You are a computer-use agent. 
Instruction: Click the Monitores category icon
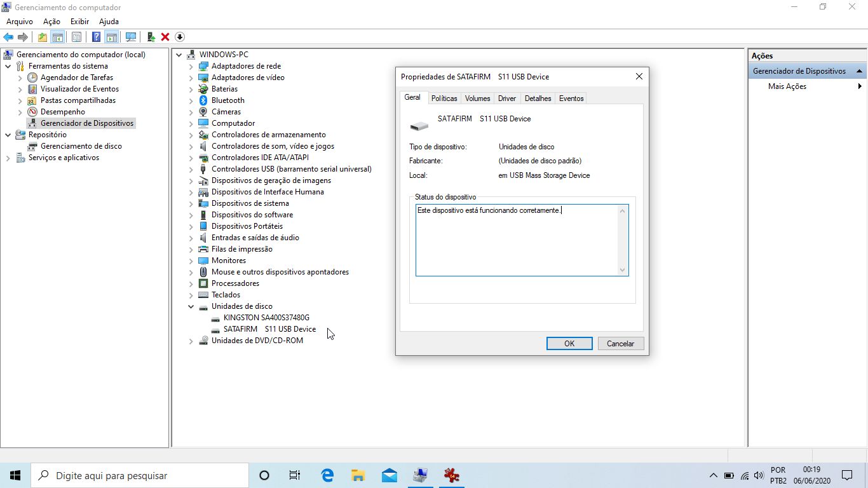tap(203, 261)
